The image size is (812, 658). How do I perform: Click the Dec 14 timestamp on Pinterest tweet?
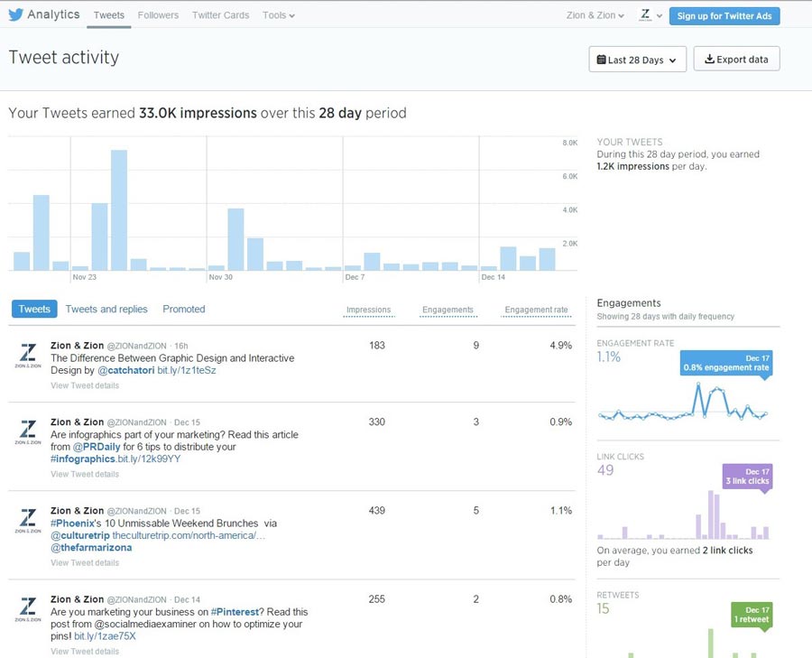coord(187,600)
